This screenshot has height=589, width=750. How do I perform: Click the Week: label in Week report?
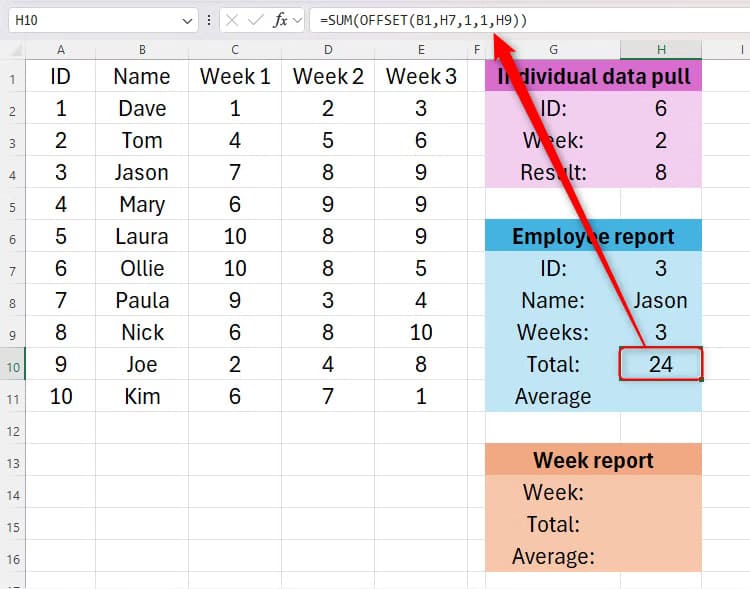(553, 492)
